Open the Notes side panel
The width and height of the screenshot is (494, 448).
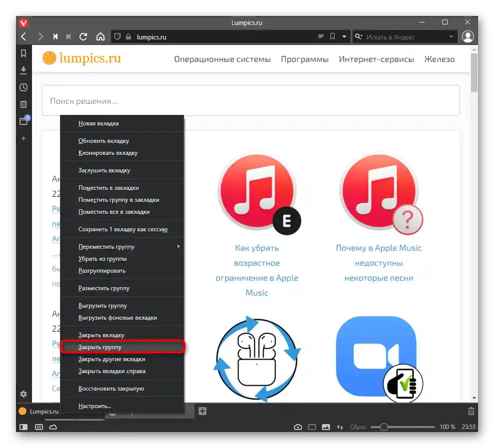click(x=23, y=104)
